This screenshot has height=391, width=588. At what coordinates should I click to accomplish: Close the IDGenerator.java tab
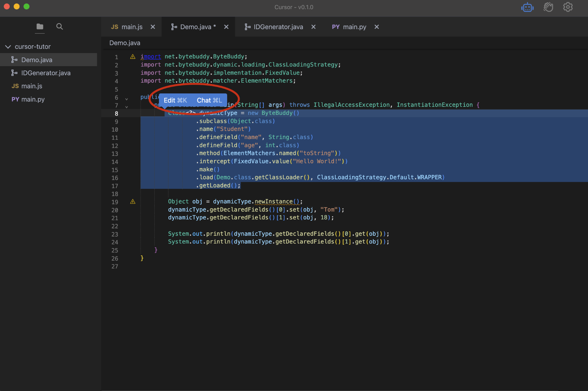313,27
